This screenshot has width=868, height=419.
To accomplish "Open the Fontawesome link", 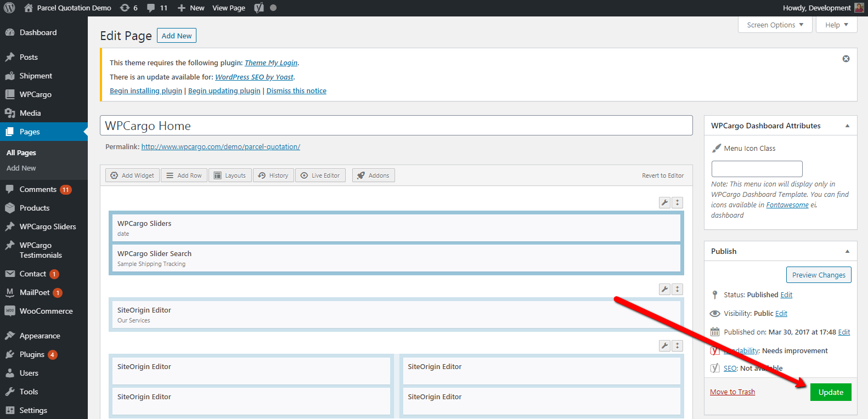I will (x=787, y=205).
